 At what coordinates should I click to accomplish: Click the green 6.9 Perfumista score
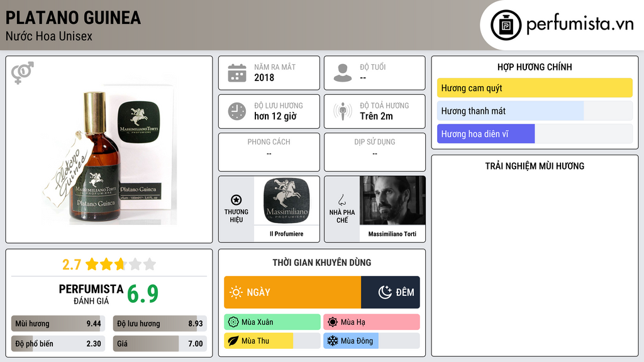click(x=143, y=294)
